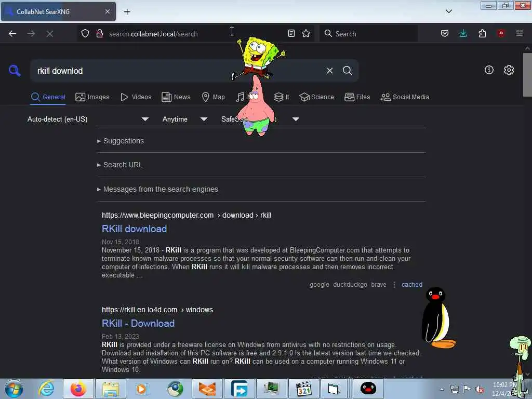Toggle reader view for this page
Screen dimensions: 532x399
coord(291,34)
